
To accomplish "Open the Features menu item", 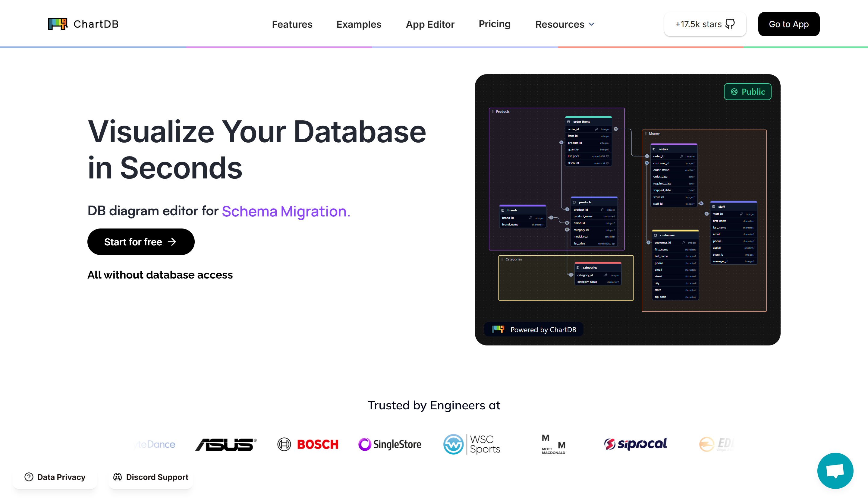I will pyautogui.click(x=292, y=24).
